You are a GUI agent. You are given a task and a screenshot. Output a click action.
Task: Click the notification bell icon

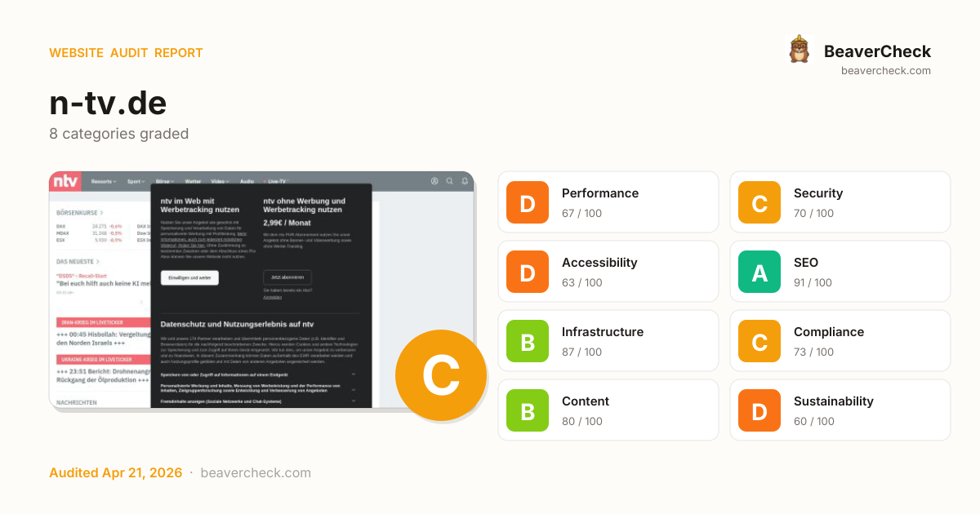465,181
